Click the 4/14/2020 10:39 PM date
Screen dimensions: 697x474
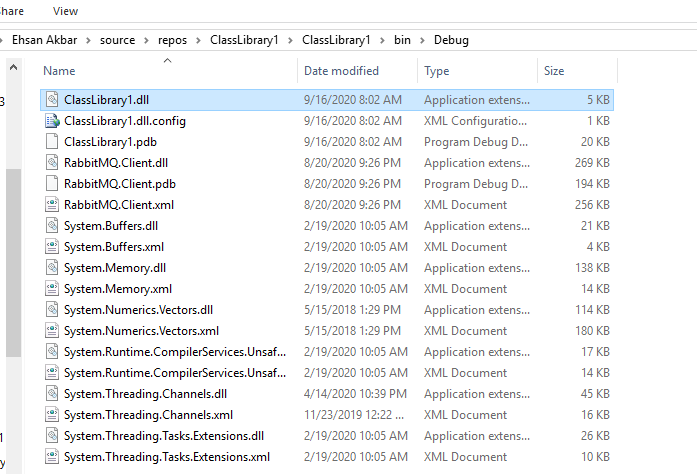[x=355, y=394]
